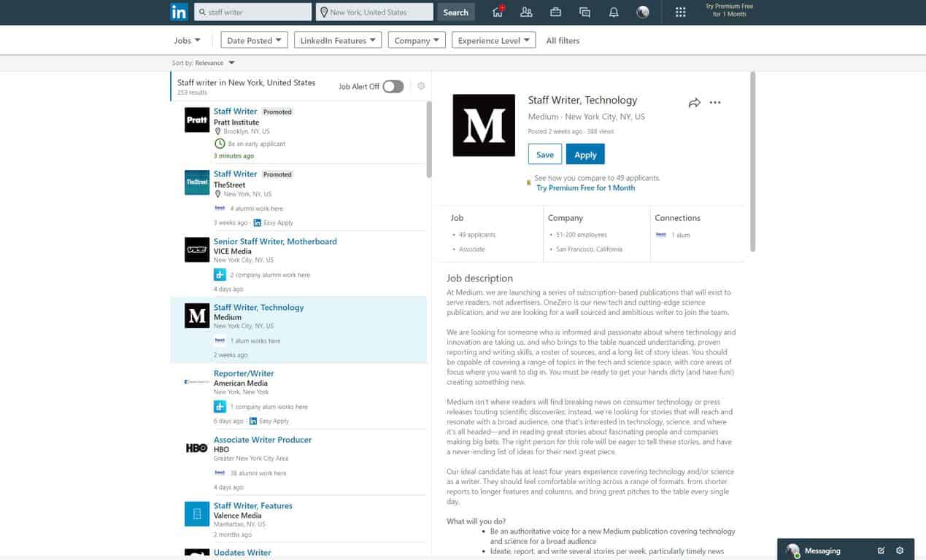Viewport: 926px width, 560px height.
Task: Open the Jobs search type menu
Action: pos(187,41)
